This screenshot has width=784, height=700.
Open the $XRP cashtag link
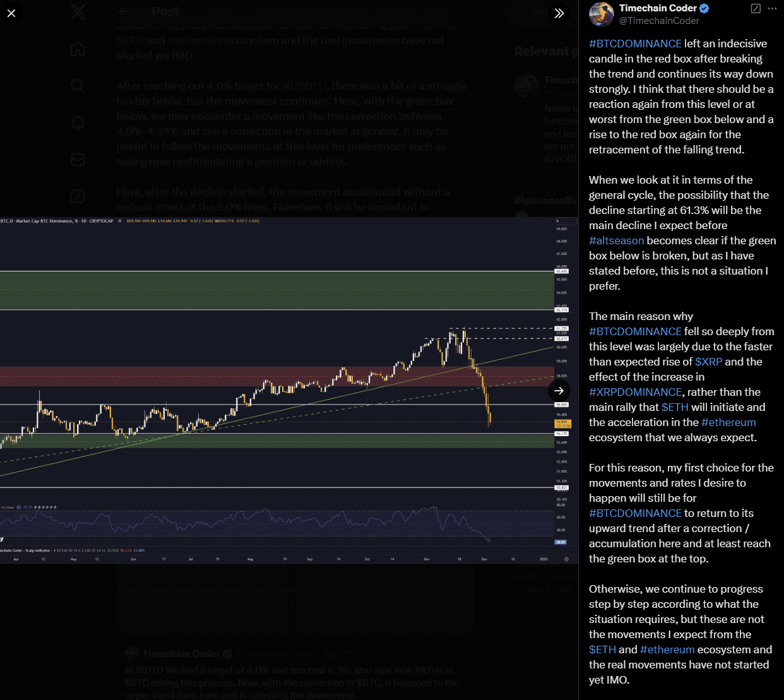pyautogui.click(x=708, y=362)
